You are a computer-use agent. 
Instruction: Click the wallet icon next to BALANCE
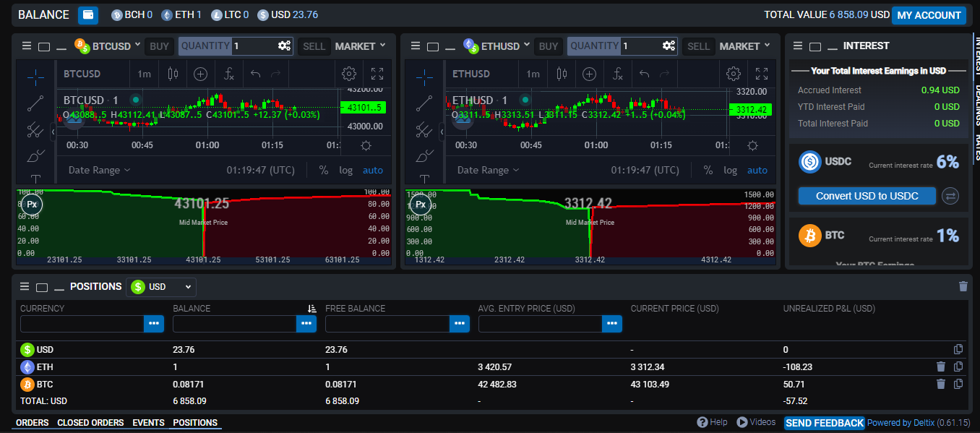tap(88, 14)
